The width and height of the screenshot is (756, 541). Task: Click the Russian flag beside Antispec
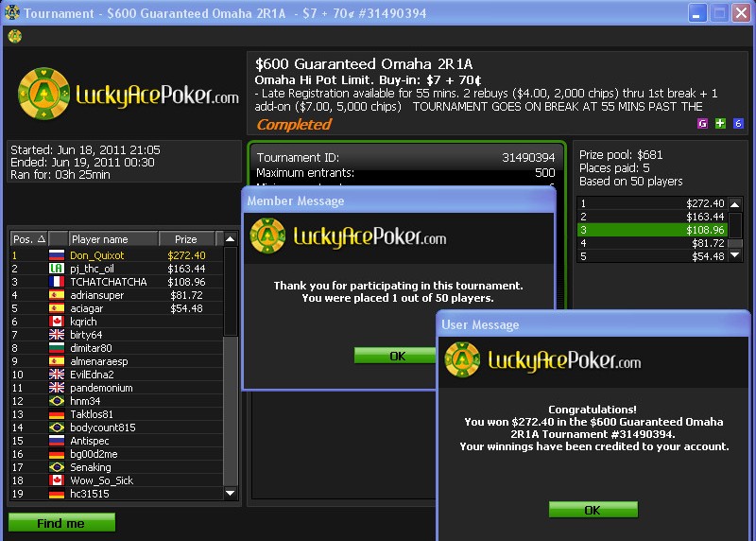point(57,441)
